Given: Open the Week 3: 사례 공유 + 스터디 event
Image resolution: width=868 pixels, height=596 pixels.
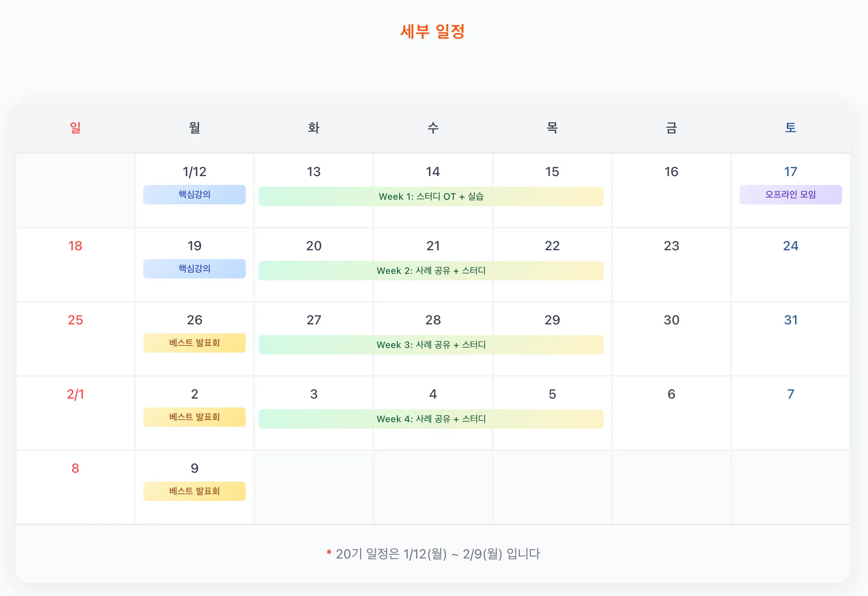Looking at the screenshot, I should (431, 344).
